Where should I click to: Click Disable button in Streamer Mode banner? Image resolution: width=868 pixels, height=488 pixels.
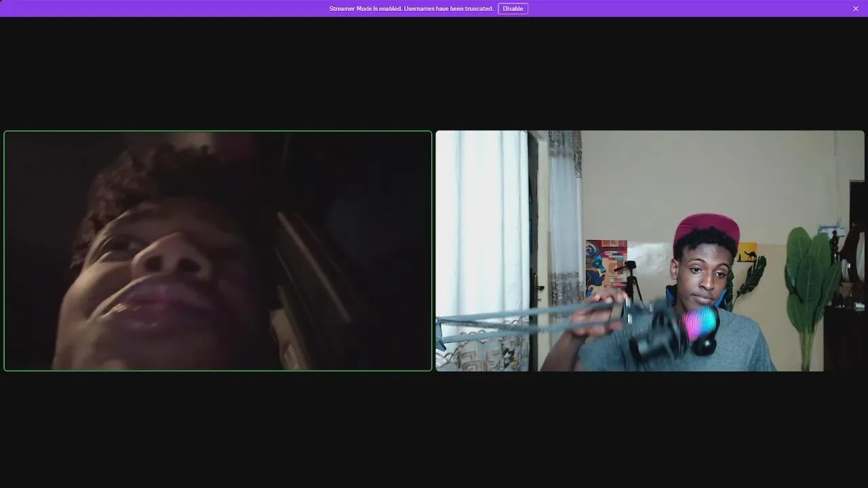(x=513, y=9)
